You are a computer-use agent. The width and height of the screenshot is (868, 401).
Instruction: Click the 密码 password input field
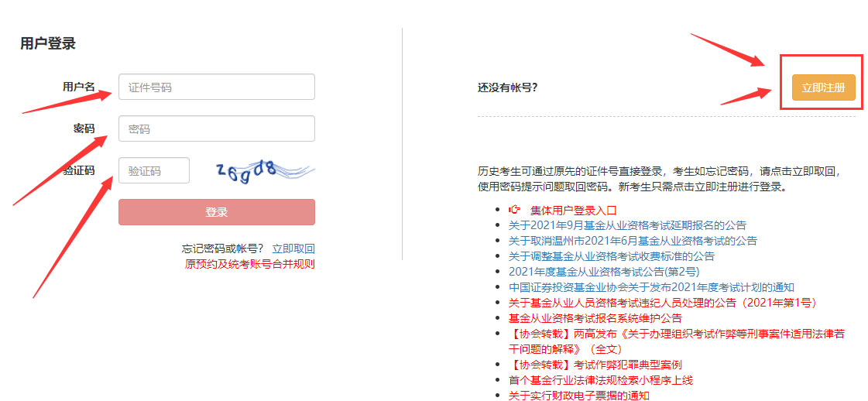point(216,129)
